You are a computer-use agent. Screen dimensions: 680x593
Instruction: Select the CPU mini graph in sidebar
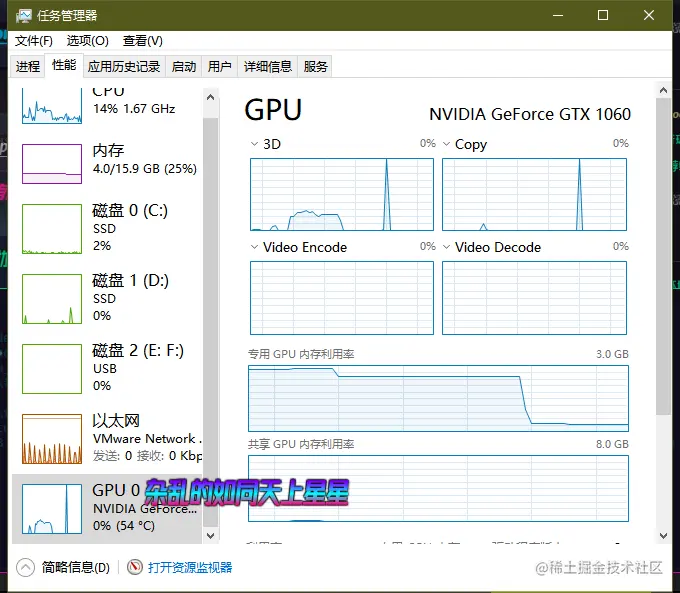coord(52,106)
